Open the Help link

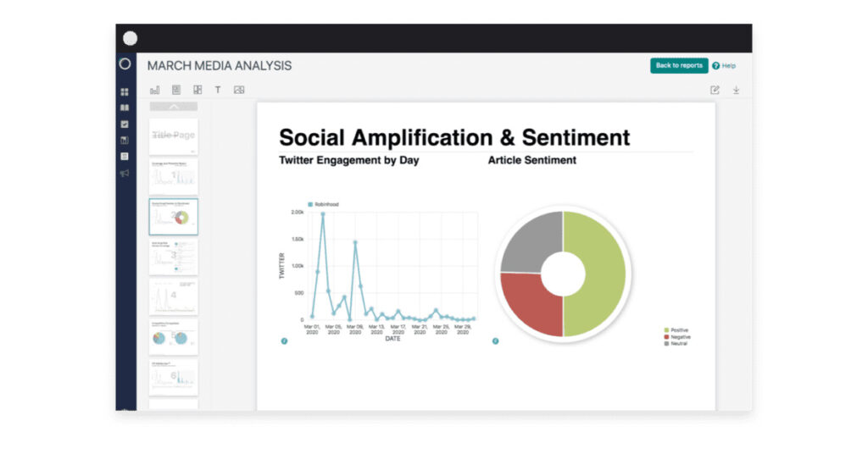tap(724, 65)
